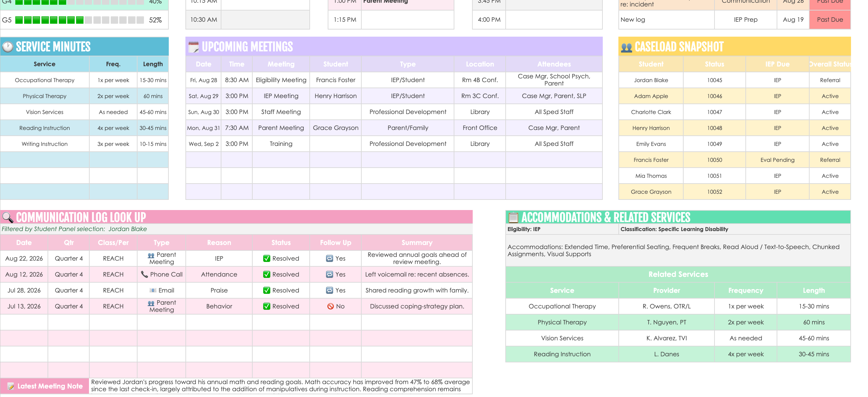Click Phone Call icon in Aug 12 row

coord(144,274)
